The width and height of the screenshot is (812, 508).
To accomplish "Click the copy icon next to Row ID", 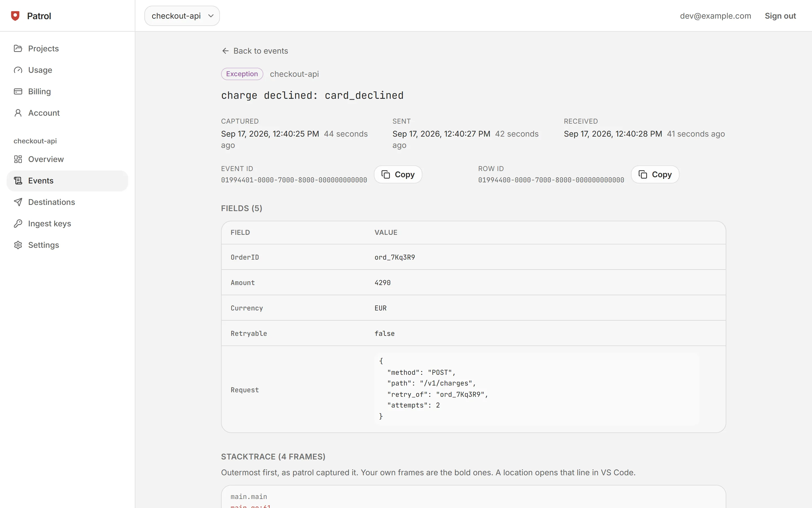I will pos(643,175).
